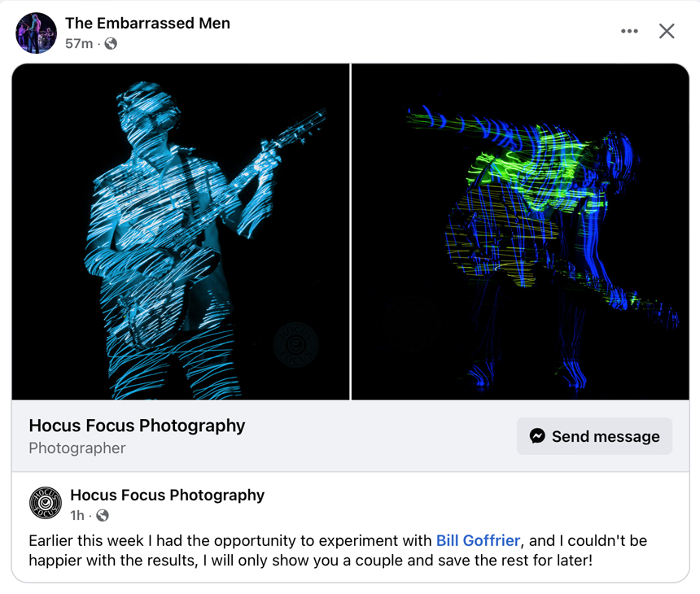
Task: Open the left cyan guitarist photo
Action: tap(181, 230)
